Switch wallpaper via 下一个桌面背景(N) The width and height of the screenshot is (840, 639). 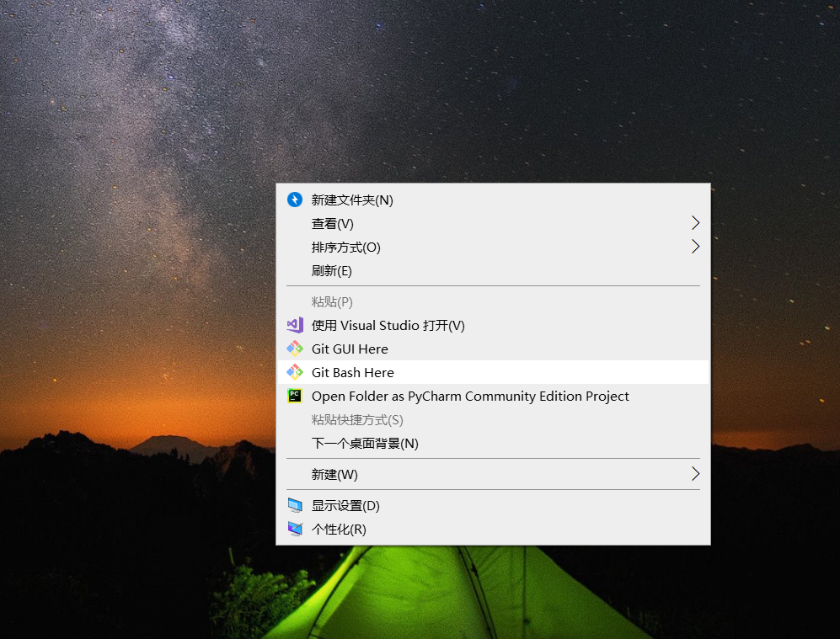493,443
